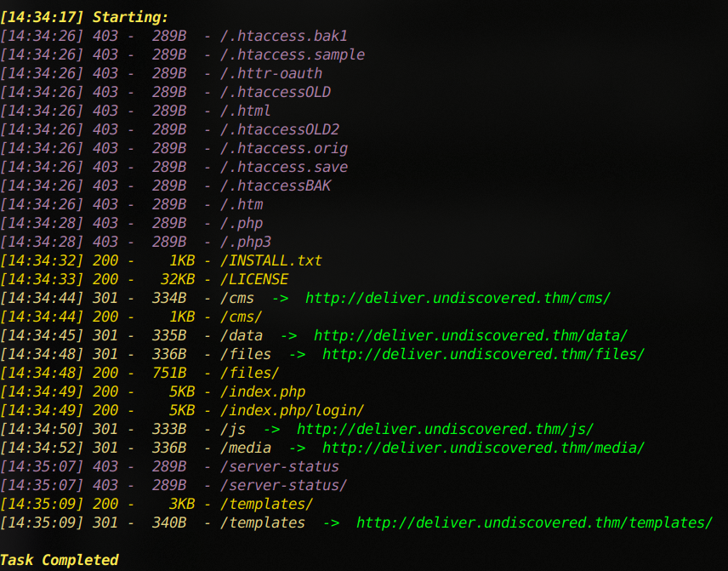Click the /files/ 751B result path
The image size is (728, 571).
[x=250, y=373]
